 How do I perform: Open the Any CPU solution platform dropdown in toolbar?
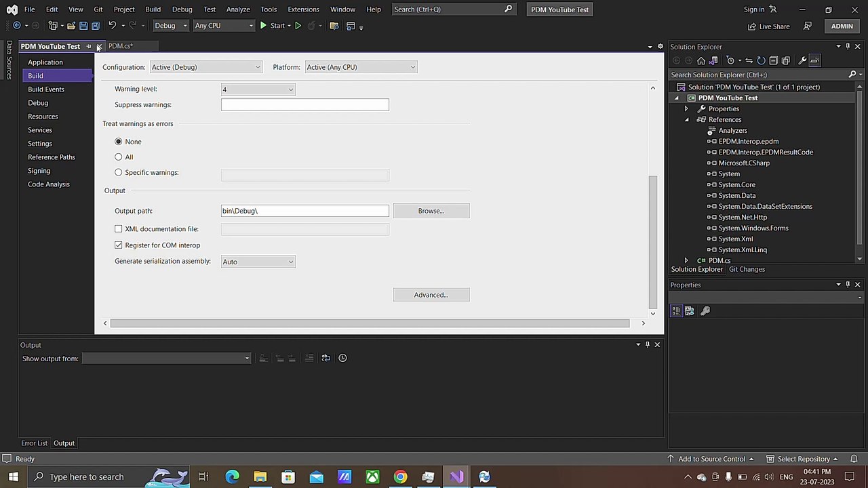point(224,26)
